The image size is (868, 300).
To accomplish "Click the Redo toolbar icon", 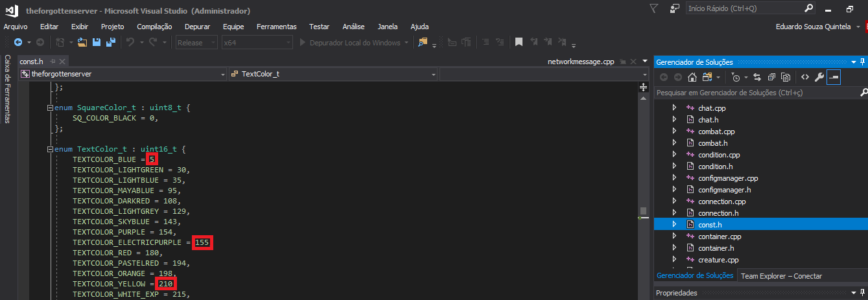I will point(153,42).
